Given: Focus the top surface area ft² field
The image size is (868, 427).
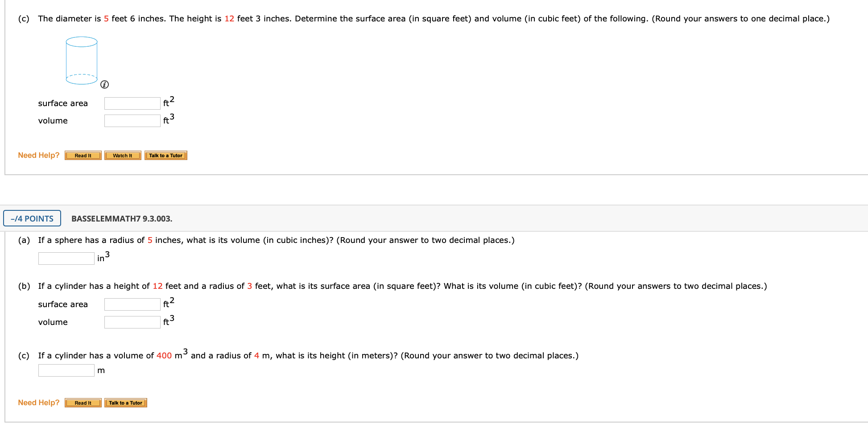Looking at the screenshot, I should coord(132,103).
